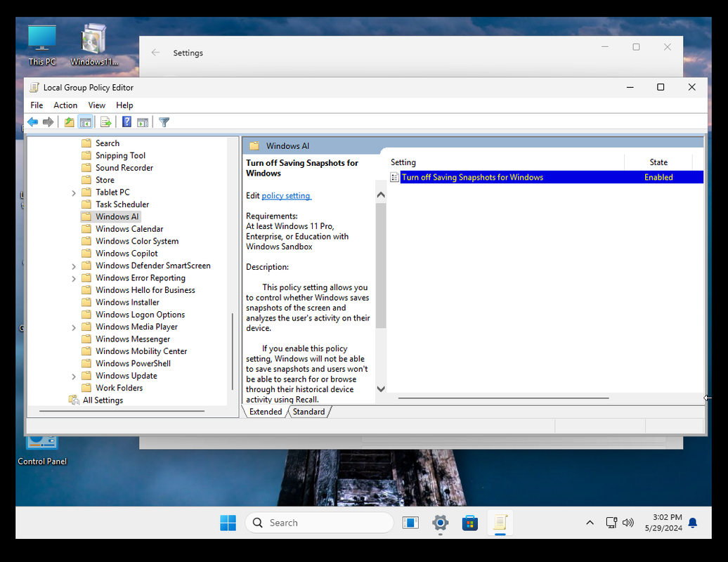Open the Windows Start button
Viewport: 728px width, 562px height.
point(228,523)
